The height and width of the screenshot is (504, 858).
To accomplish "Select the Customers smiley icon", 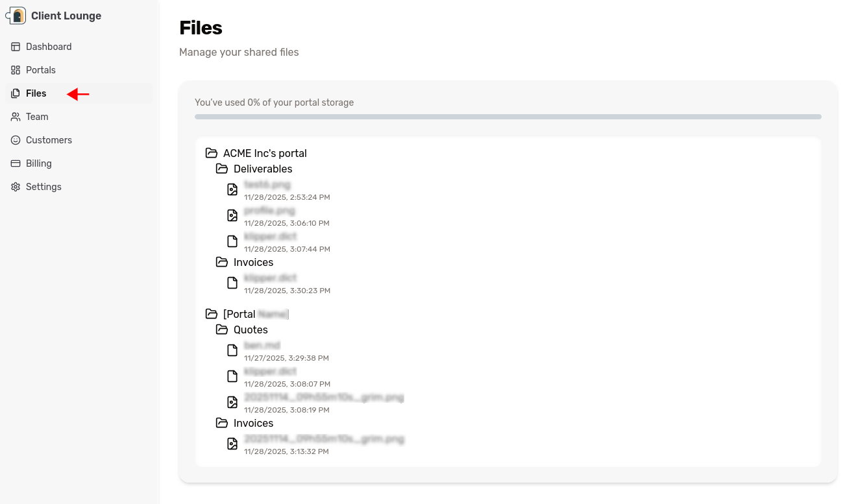I will coord(15,139).
